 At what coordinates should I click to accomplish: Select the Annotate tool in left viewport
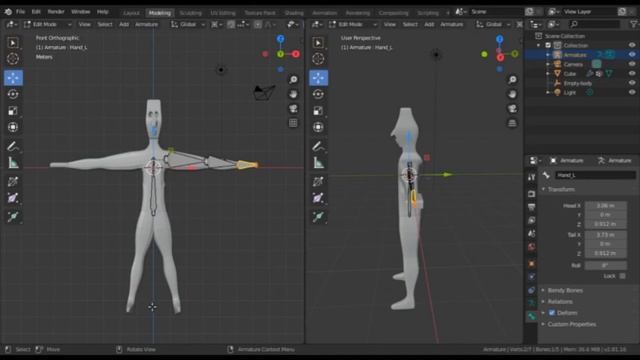point(13,146)
